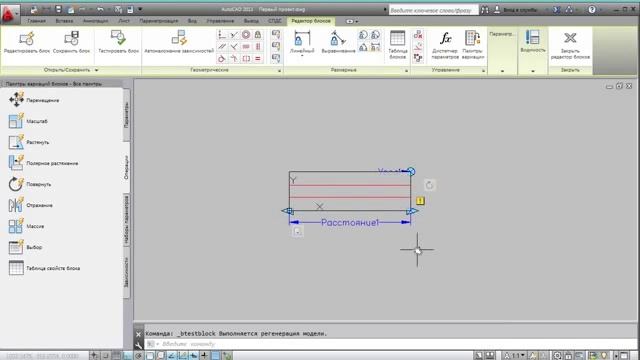The height and width of the screenshot is (360, 640).
Task: Select the Перемещение action
Action: pos(34,100)
